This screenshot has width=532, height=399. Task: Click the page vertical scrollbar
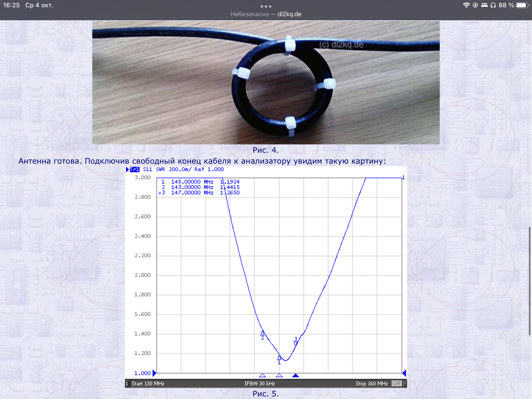click(529, 281)
